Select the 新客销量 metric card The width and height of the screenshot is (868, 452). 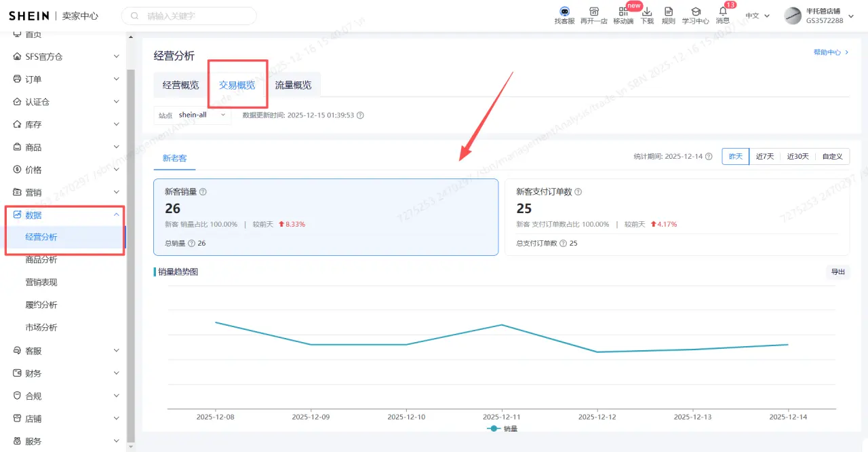pyautogui.click(x=326, y=217)
